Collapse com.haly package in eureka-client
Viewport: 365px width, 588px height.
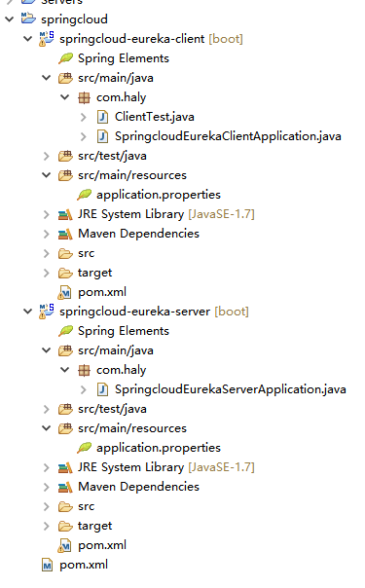tap(65, 97)
